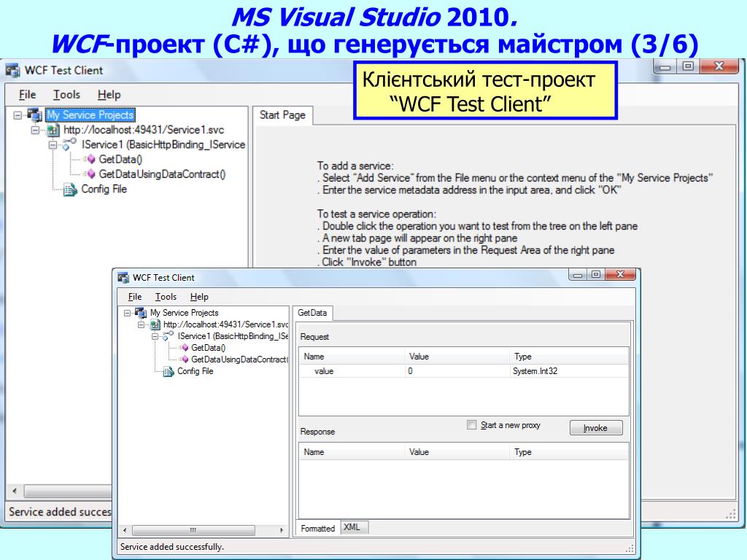
Task: Select My Service Projects label in front window
Action: pyautogui.click(x=184, y=313)
